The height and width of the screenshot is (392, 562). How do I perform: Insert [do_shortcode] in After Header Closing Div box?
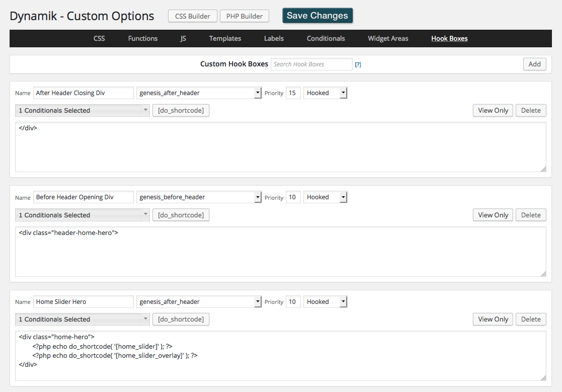(181, 110)
